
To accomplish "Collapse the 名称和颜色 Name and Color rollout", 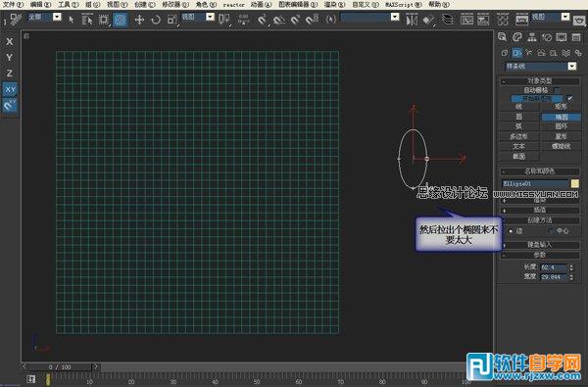I will tap(539, 171).
